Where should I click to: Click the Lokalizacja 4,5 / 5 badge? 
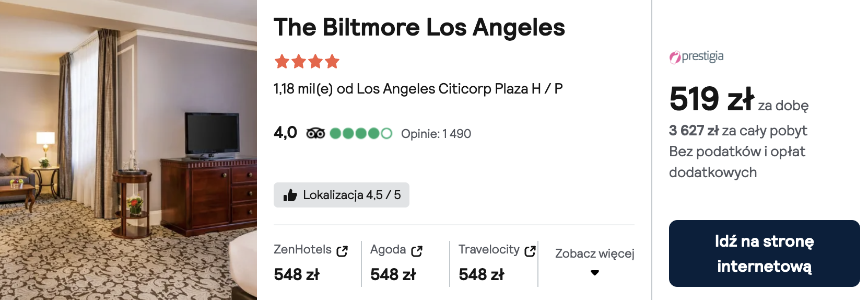click(x=342, y=195)
